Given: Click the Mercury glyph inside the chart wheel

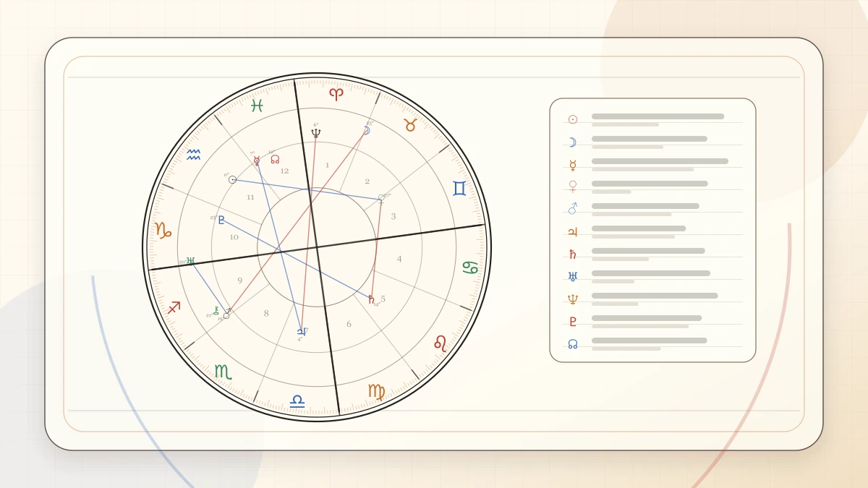Looking at the screenshot, I should coord(256,160).
